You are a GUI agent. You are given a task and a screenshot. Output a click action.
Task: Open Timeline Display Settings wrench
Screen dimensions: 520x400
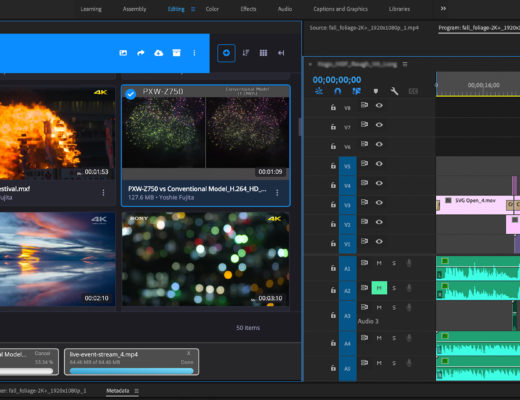pos(394,91)
